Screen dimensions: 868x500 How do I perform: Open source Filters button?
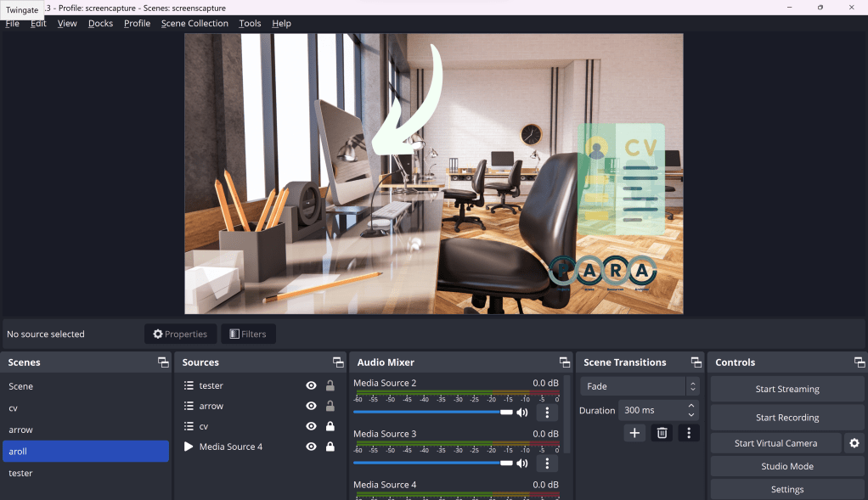(248, 334)
